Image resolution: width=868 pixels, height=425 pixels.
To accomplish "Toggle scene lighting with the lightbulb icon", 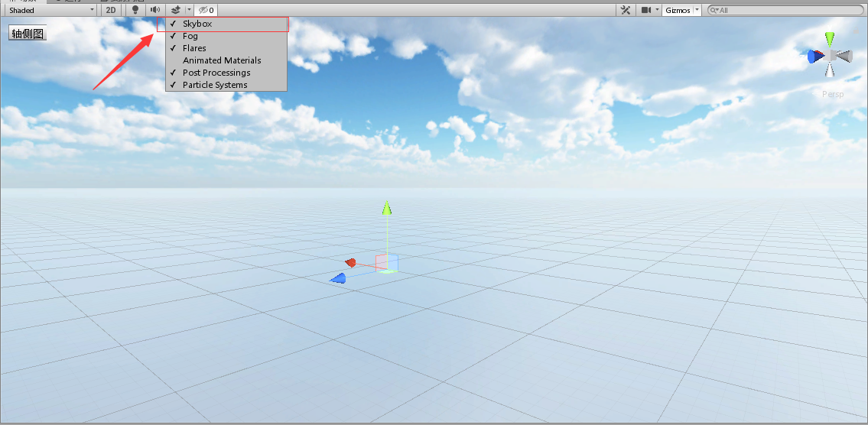I will tap(135, 10).
